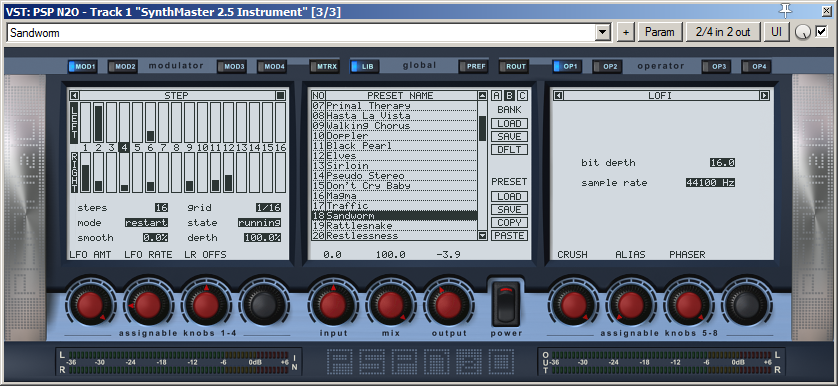Pin the VST window with pushpin icon

coord(786,10)
